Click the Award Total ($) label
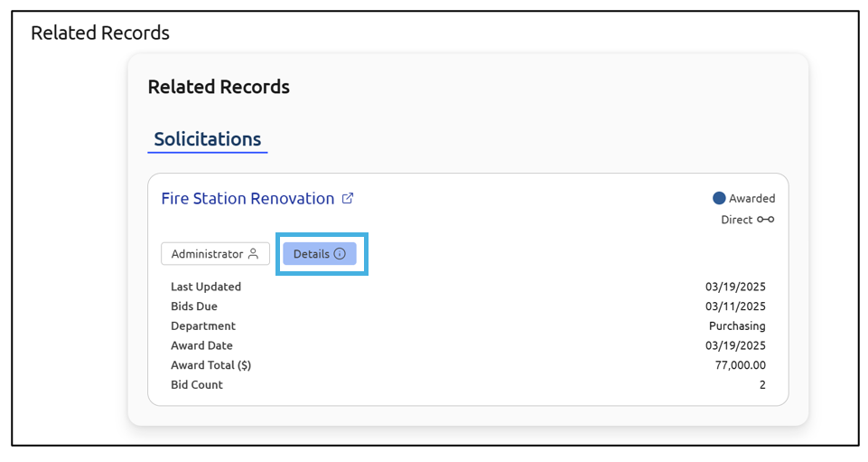Viewport: 868px width, 462px height. coord(211,365)
